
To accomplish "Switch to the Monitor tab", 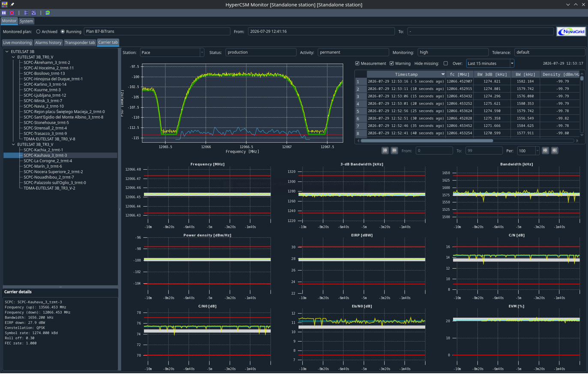I will coord(9,21).
